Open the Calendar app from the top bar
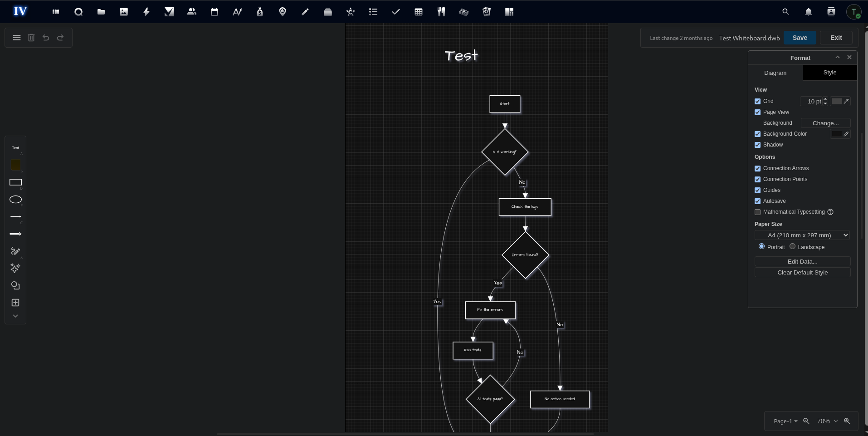868x436 pixels. click(x=214, y=12)
